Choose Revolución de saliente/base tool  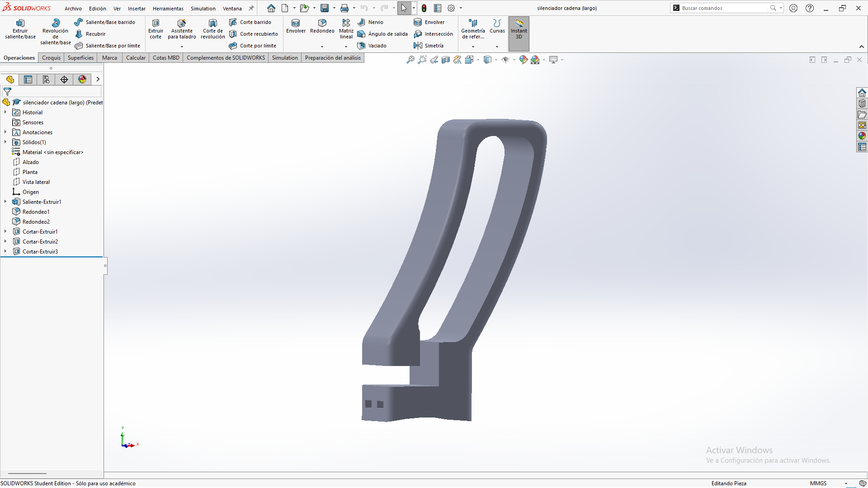(x=56, y=32)
